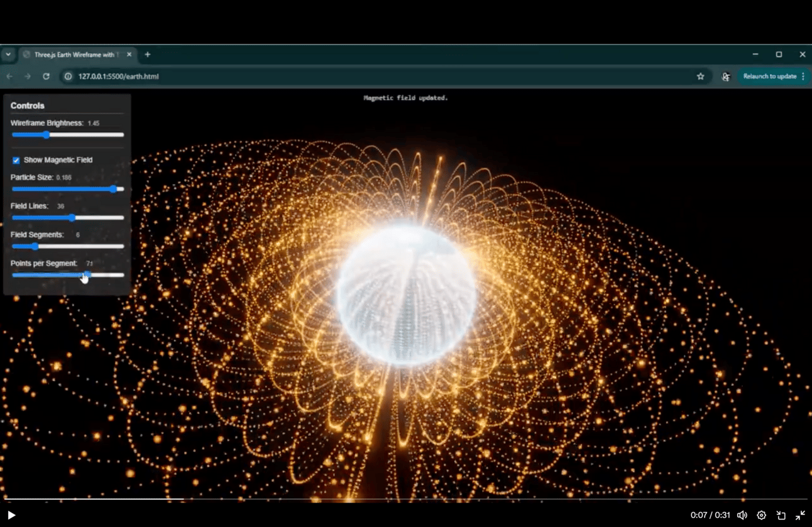Viewport: 812px width, 527px height.
Task: Click the 'Show Magnetic Field' label text
Action: tap(58, 160)
